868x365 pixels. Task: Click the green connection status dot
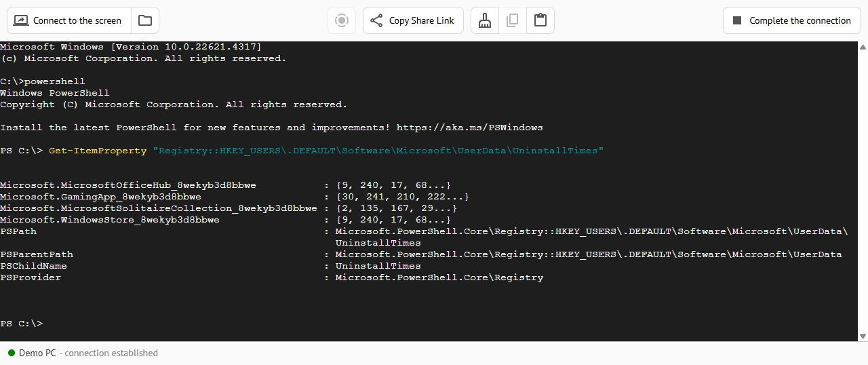coord(12,353)
